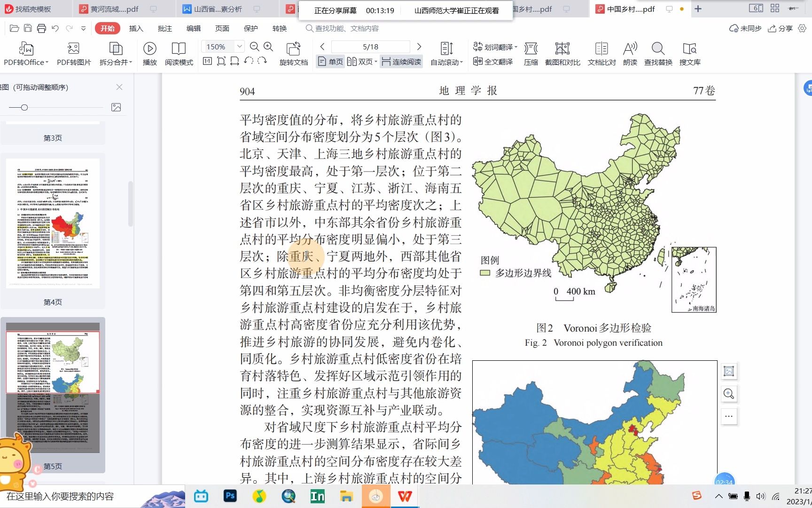
Task: Click the 分享 share button
Action: point(781,28)
